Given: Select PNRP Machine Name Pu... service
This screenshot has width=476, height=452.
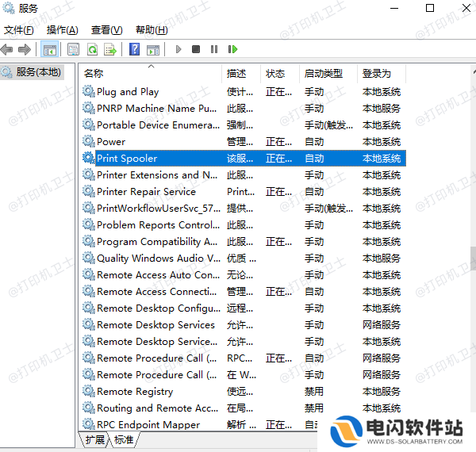Looking at the screenshot, I should tap(244, 108).
